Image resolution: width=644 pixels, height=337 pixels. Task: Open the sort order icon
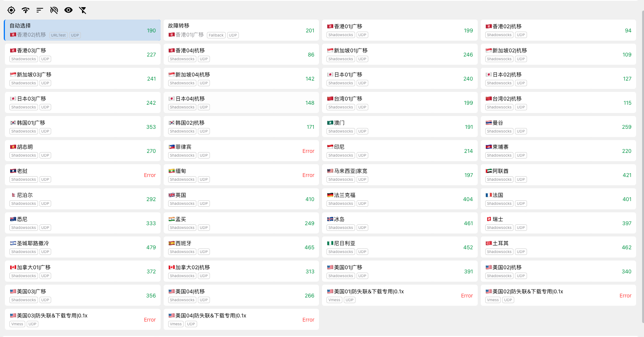40,10
